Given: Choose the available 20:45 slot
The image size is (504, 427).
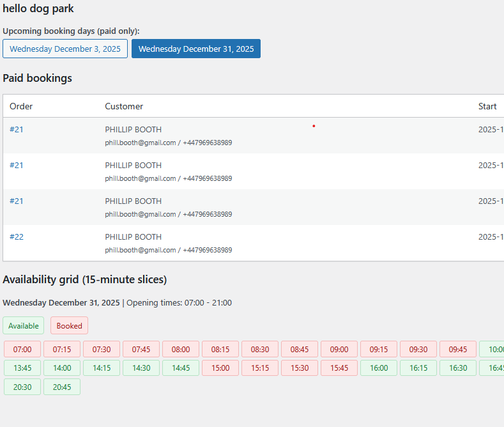Looking at the screenshot, I should [62, 387].
